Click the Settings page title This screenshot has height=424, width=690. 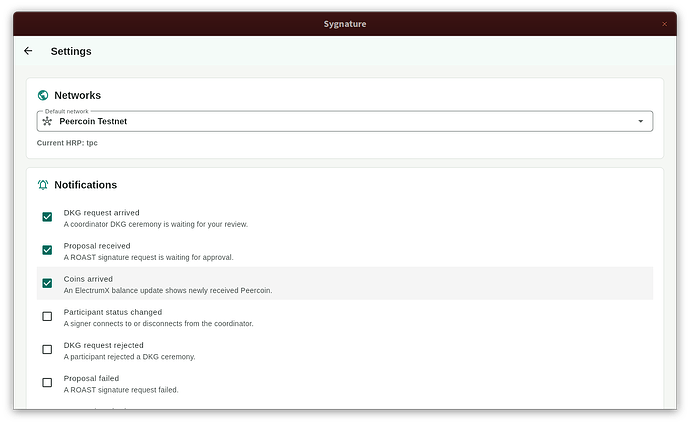coord(71,51)
